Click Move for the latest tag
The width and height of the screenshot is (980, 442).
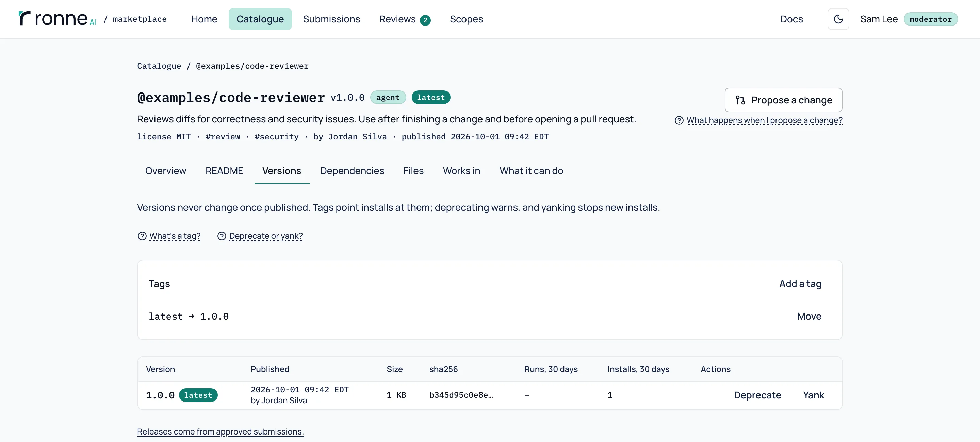click(809, 317)
